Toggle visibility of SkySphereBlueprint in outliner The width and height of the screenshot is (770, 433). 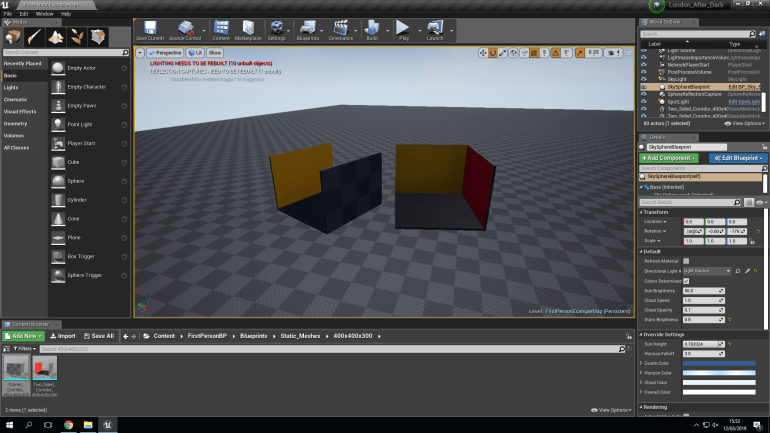644,87
